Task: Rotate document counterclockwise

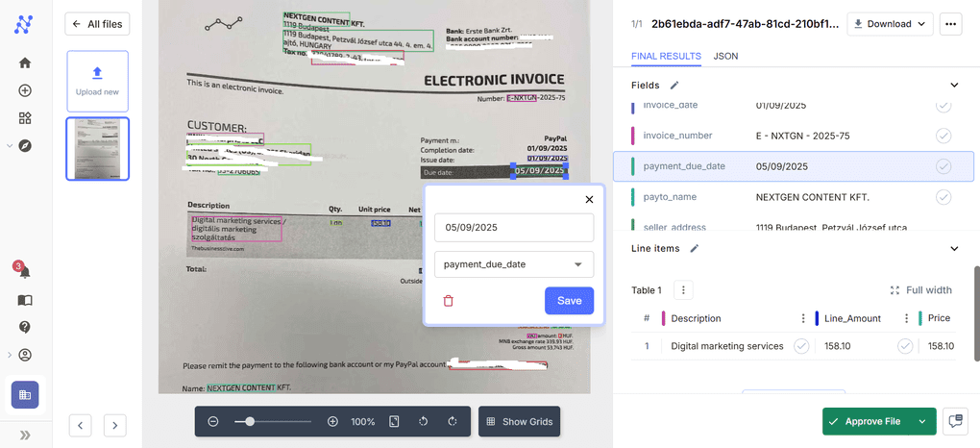Action: (423, 422)
